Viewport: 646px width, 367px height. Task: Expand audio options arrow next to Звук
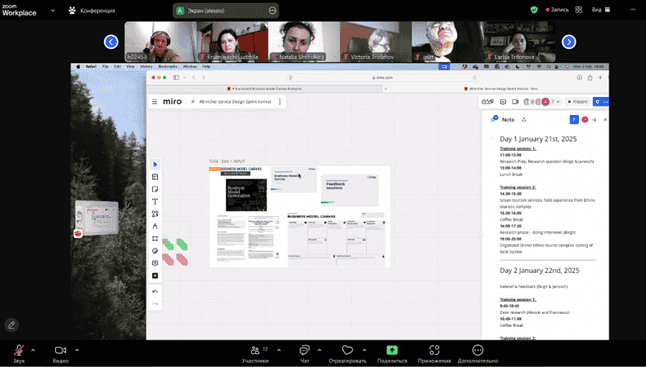pyautogui.click(x=33, y=350)
